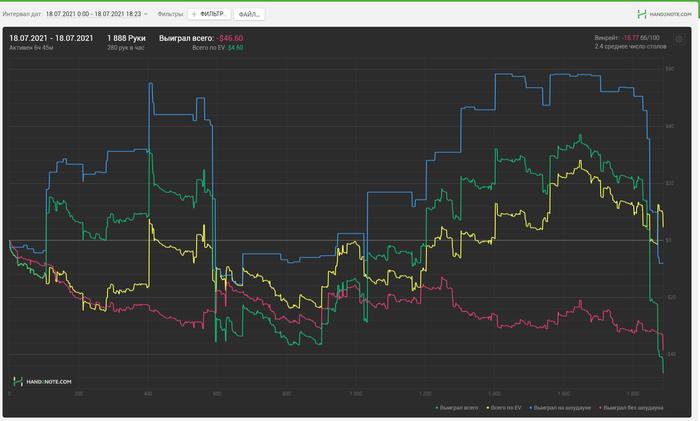Screen dimensions: 700x421
Task: Click the $60 y-axis label
Action: (x=670, y=69)
